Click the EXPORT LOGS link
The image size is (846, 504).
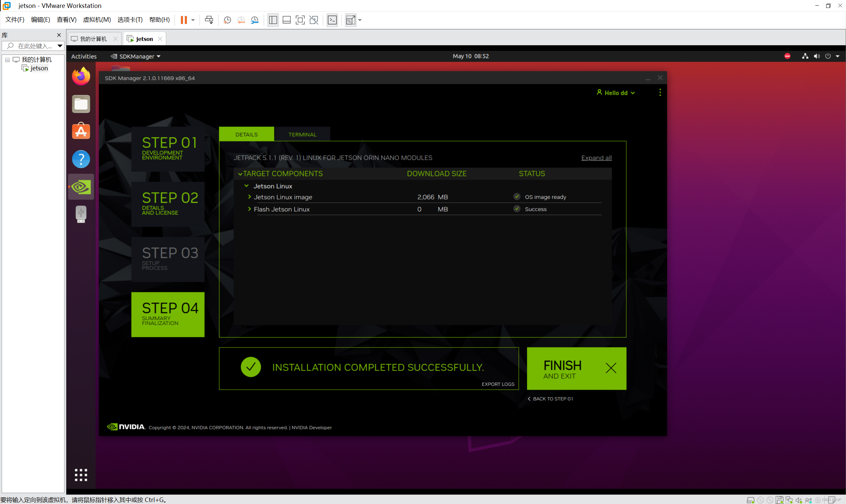498,384
